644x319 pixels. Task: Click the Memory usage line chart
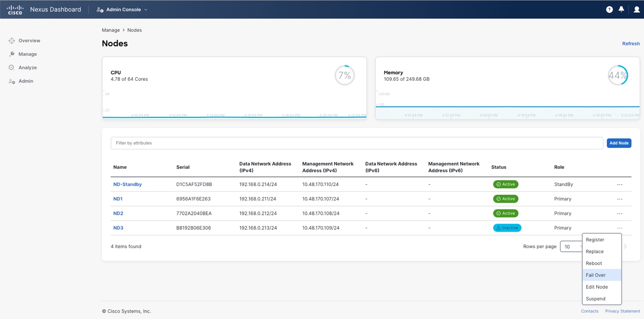coord(507,105)
